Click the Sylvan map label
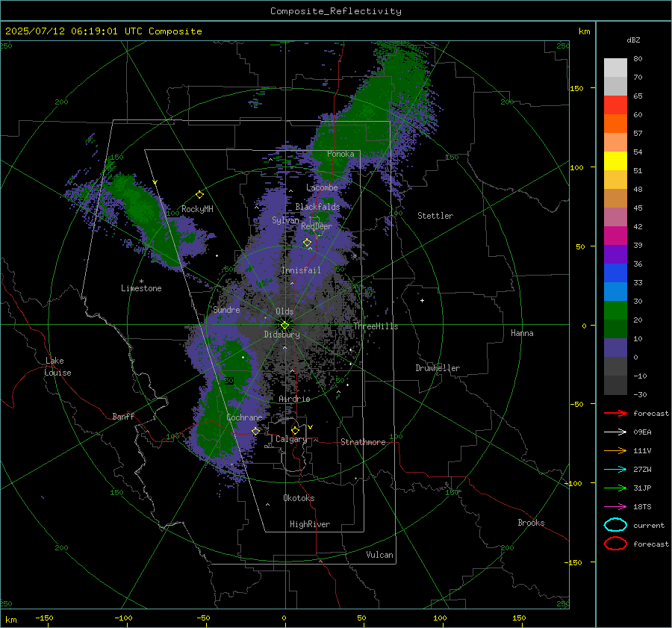 click(285, 220)
